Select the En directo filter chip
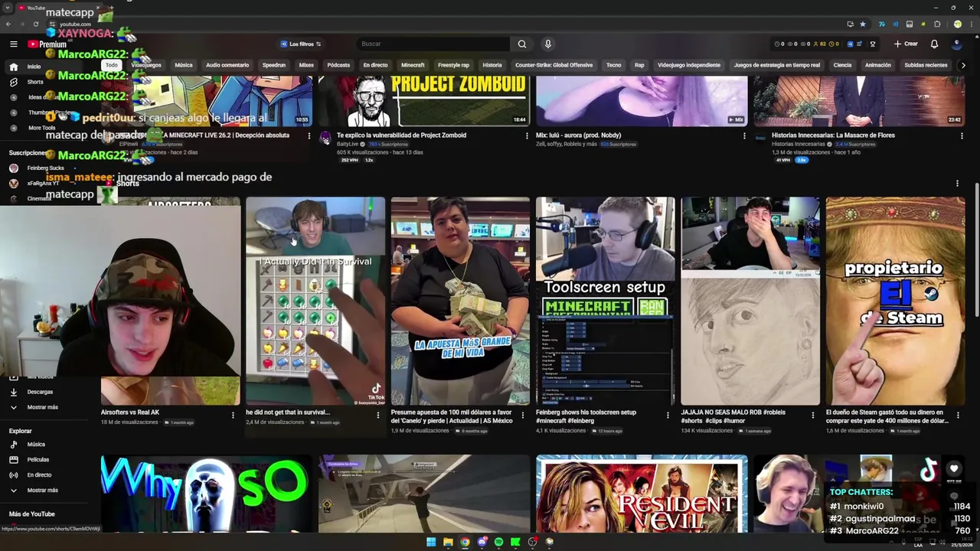 pyautogui.click(x=375, y=65)
